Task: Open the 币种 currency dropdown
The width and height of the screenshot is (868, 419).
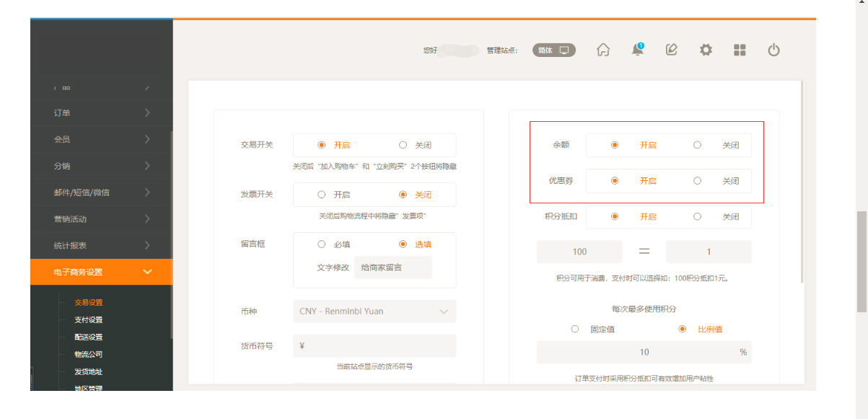Action: tap(374, 312)
